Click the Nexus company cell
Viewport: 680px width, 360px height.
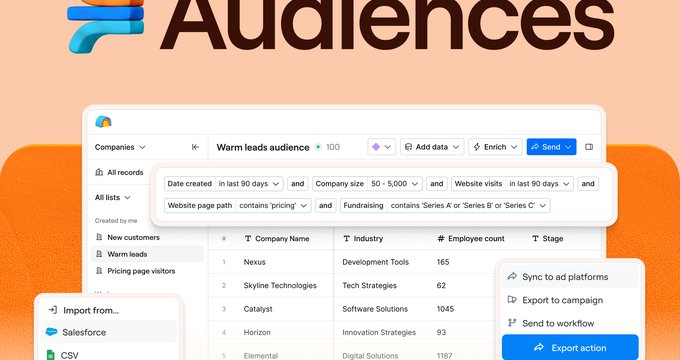[x=255, y=262]
